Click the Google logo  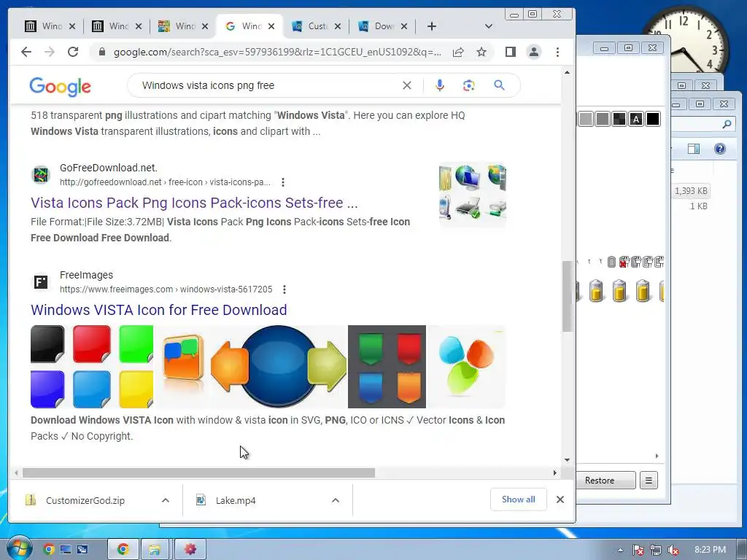click(x=60, y=86)
